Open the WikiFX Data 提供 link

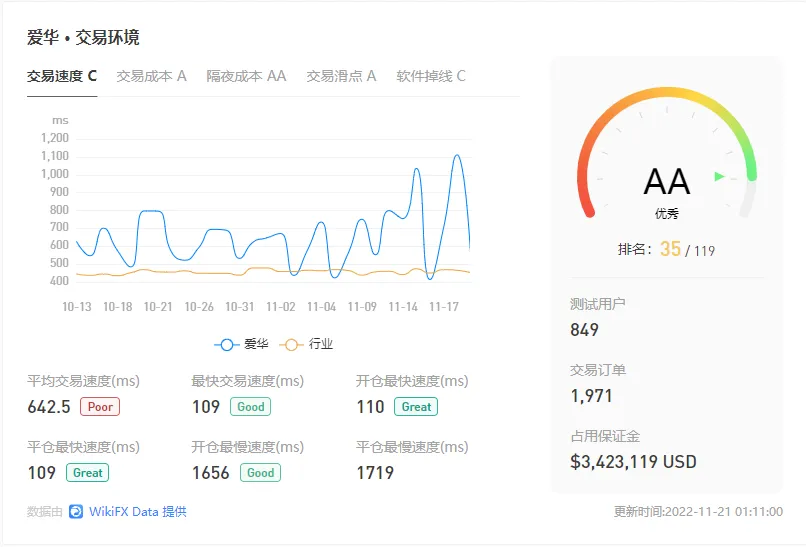[138, 512]
